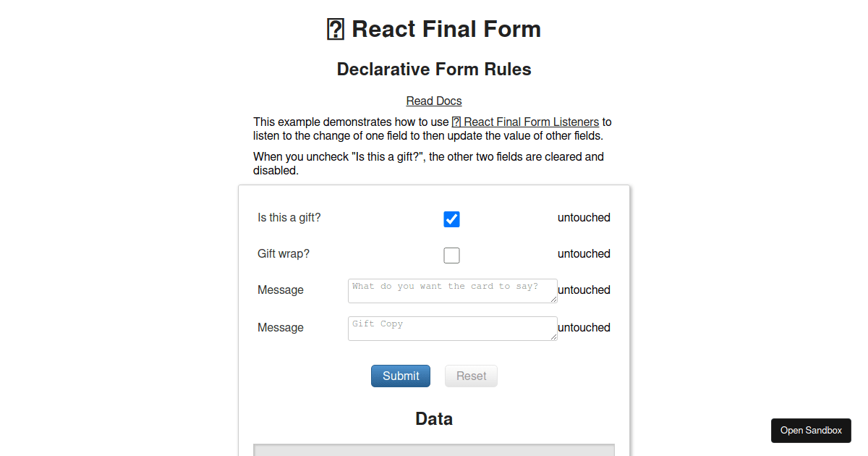Click the "untouched" status beside Is this a gift
The image size is (868, 456).
coord(584,217)
